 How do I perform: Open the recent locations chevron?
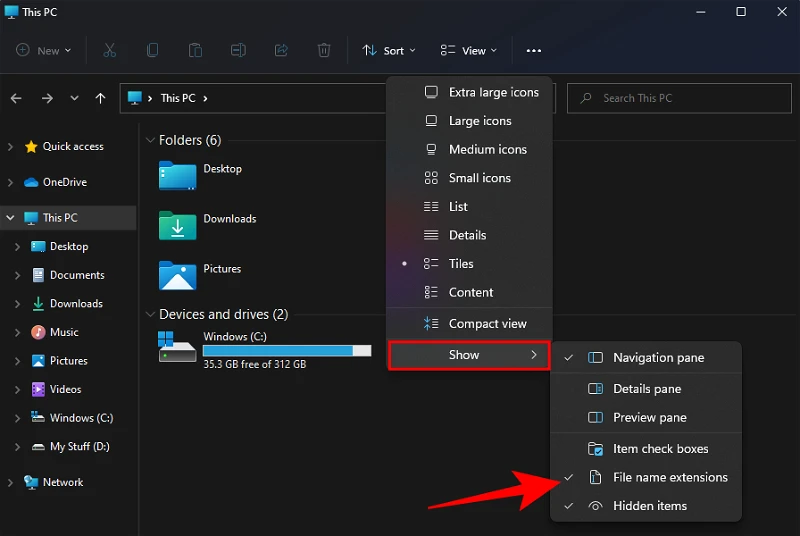(74, 98)
